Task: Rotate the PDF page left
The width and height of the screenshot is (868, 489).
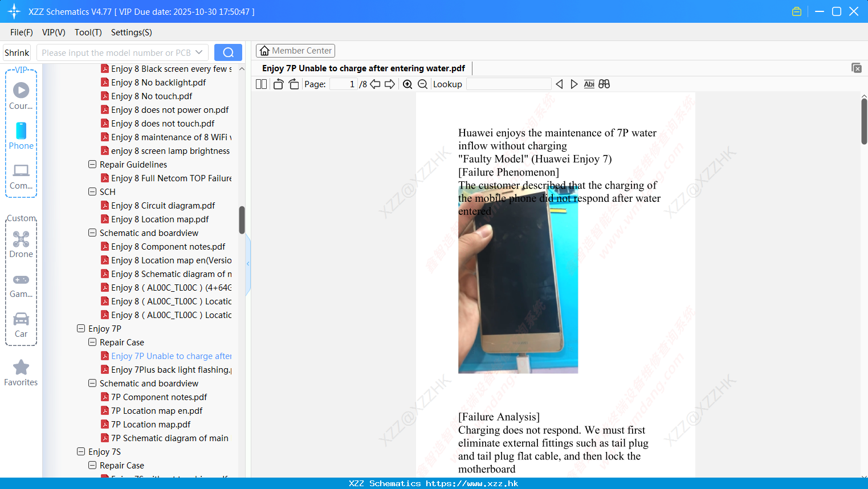Action: (278, 84)
